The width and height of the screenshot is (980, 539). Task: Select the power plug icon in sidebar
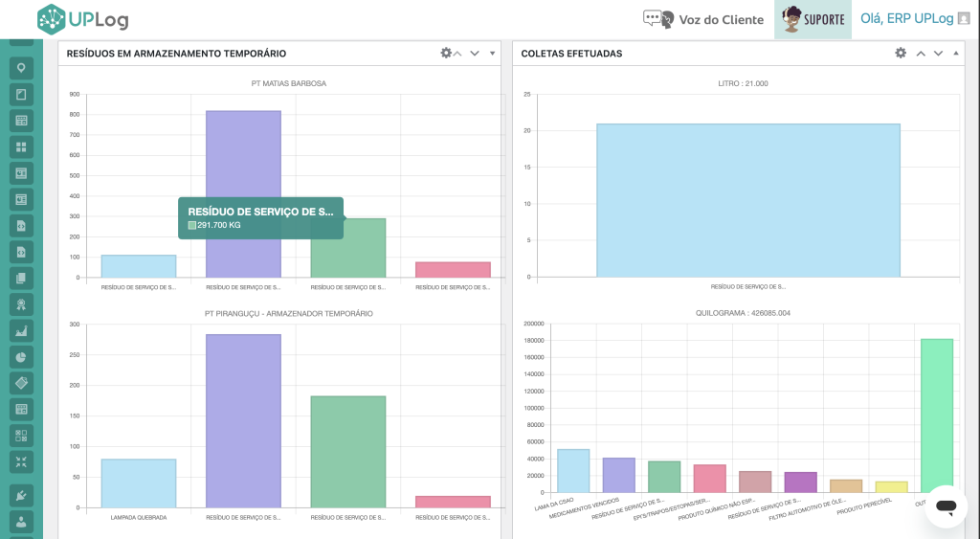coord(21,496)
